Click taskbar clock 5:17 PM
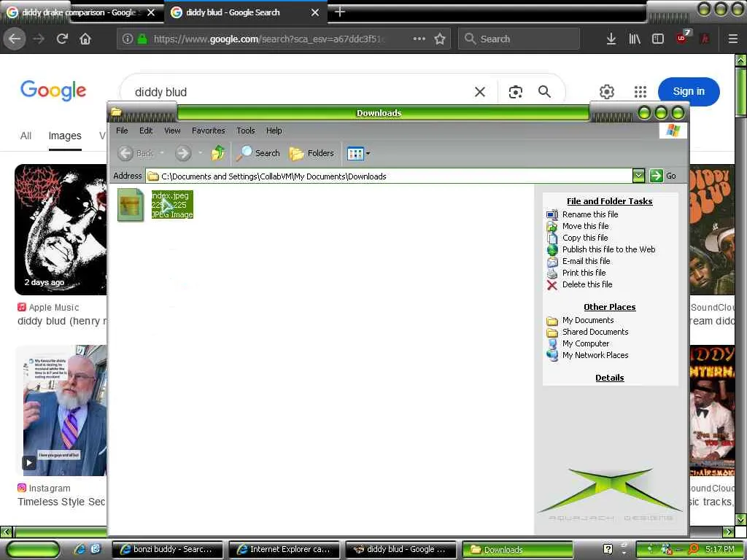747x560 pixels. point(719,549)
